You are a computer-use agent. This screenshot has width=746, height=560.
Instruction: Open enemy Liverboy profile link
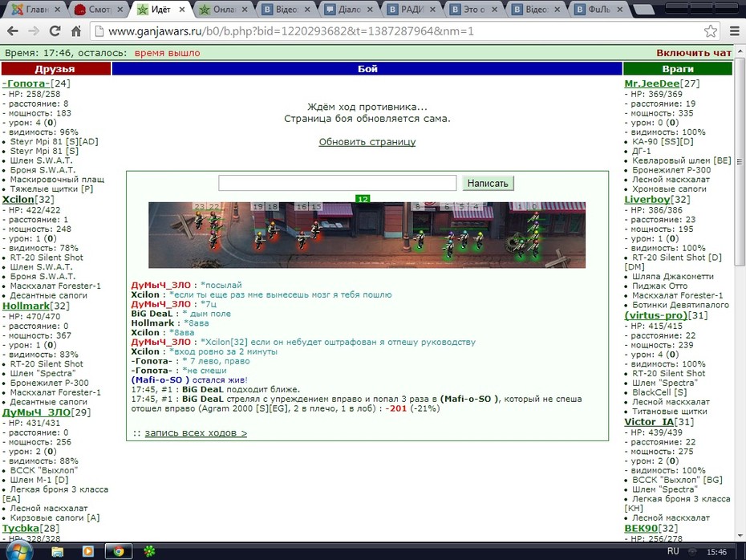pos(647,199)
